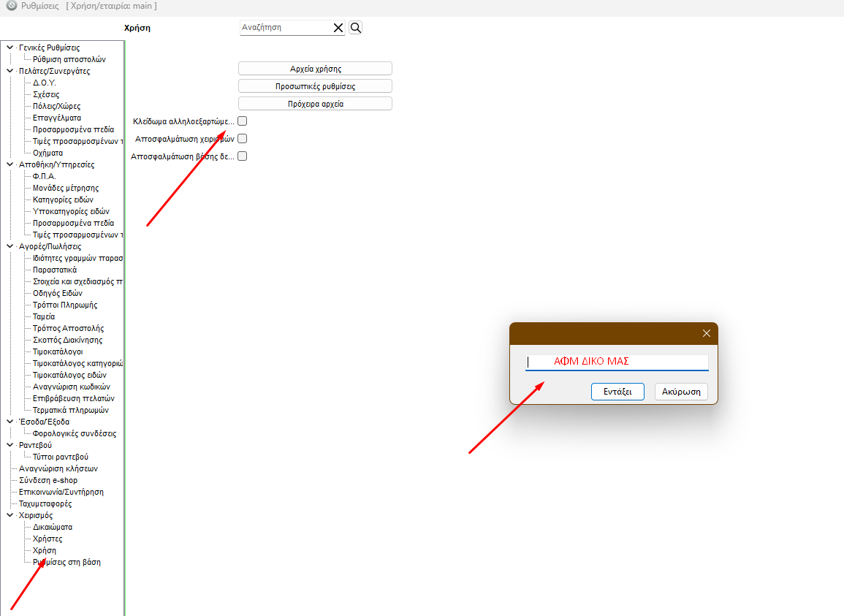
Task: Select Τερματικά πληρωμών tree item
Action: tap(70, 410)
